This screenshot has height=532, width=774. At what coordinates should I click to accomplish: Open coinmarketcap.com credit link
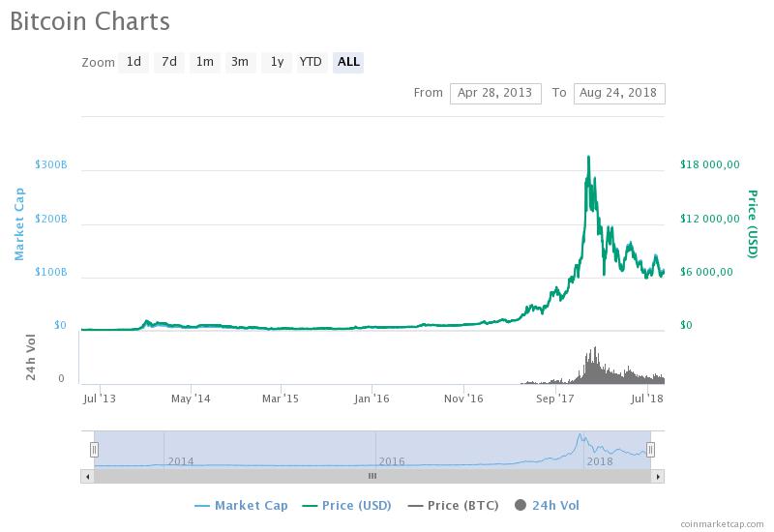(722, 524)
